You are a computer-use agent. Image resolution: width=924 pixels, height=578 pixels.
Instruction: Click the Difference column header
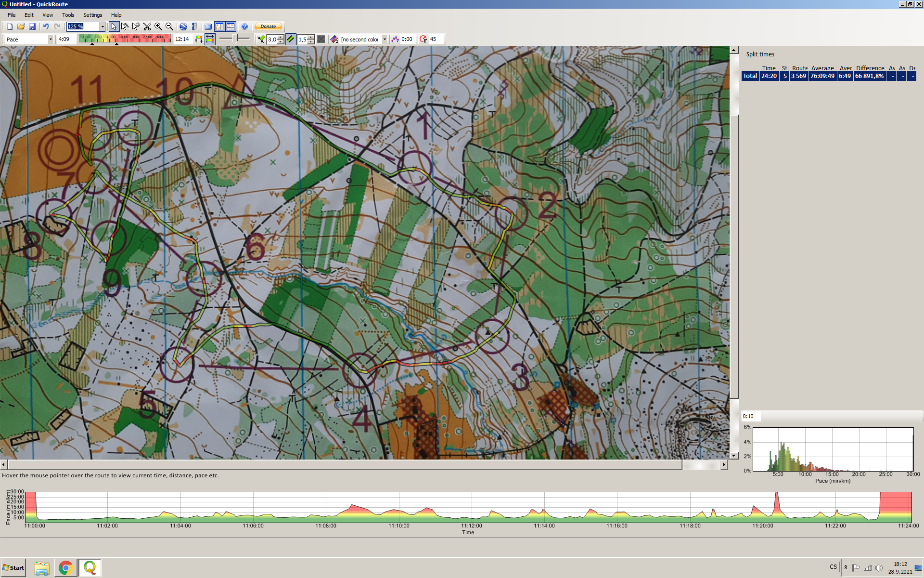coord(870,68)
